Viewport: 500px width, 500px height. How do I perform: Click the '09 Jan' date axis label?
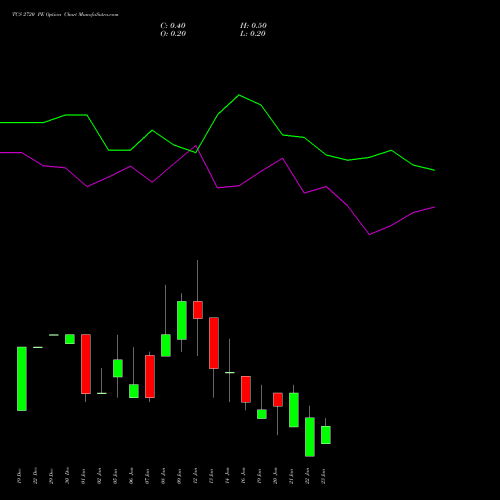point(179,476)
